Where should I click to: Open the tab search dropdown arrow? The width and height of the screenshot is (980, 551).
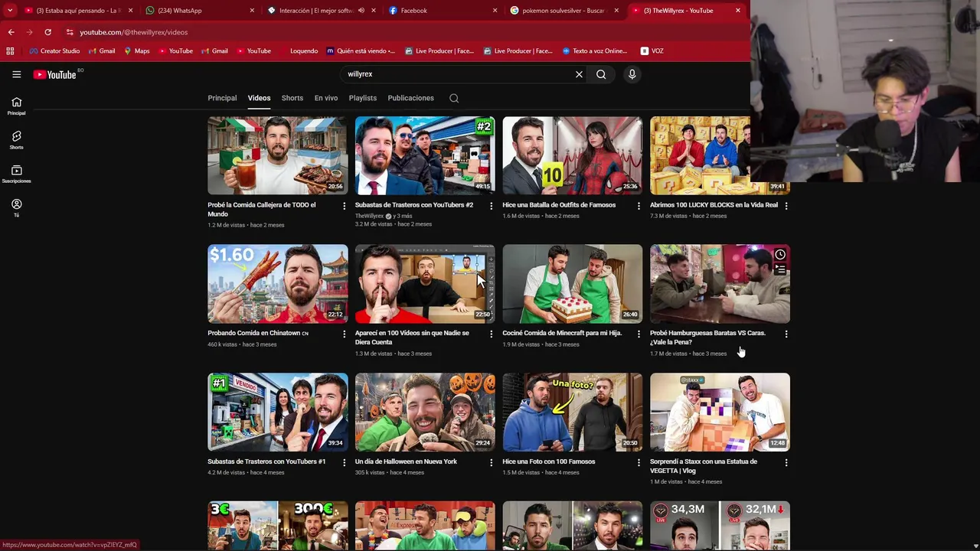pyautogui.click(x=10, y=11)
